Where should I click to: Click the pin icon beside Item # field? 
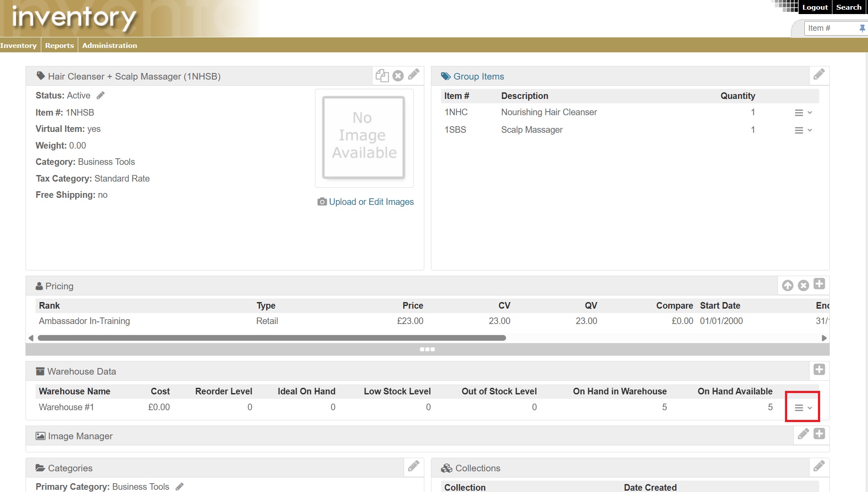click(862, 28)
